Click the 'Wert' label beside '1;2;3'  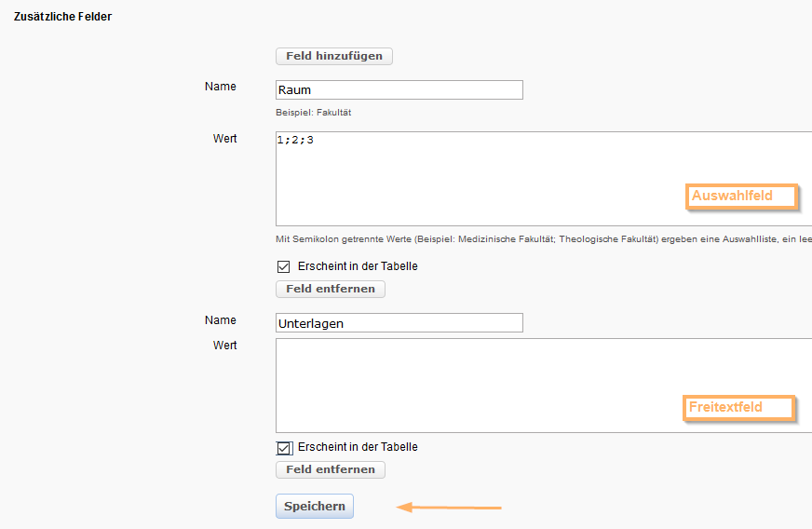click(x=224, y=139)
